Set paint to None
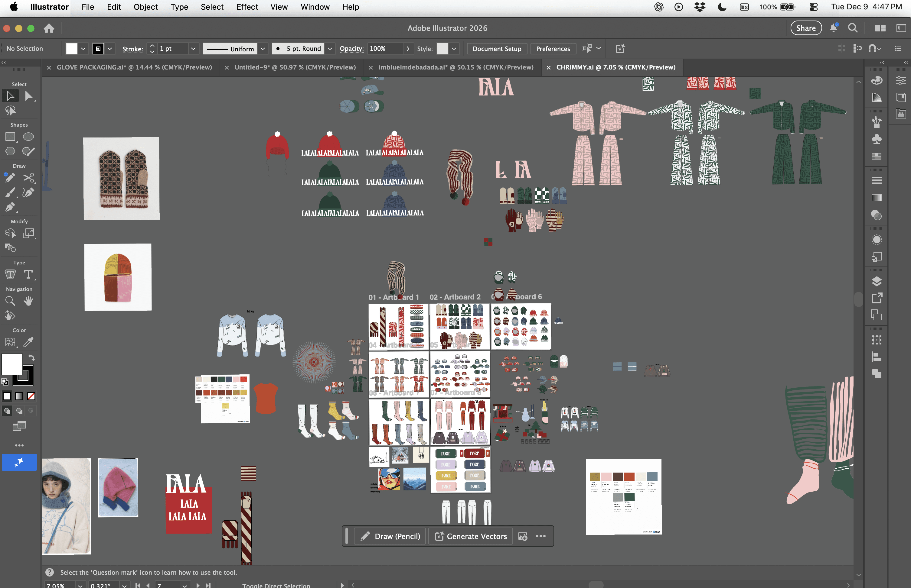This screenshot has height=588, width=911. tap(31, 396)
